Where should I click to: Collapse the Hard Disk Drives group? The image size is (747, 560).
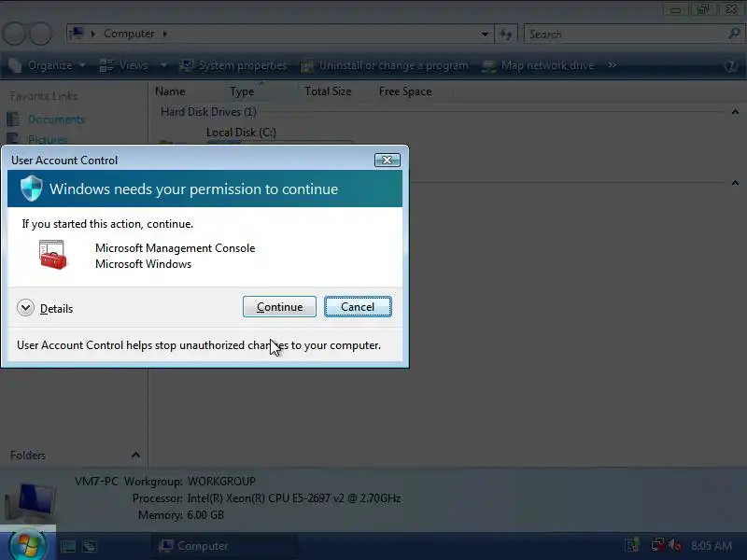[735, 112]
